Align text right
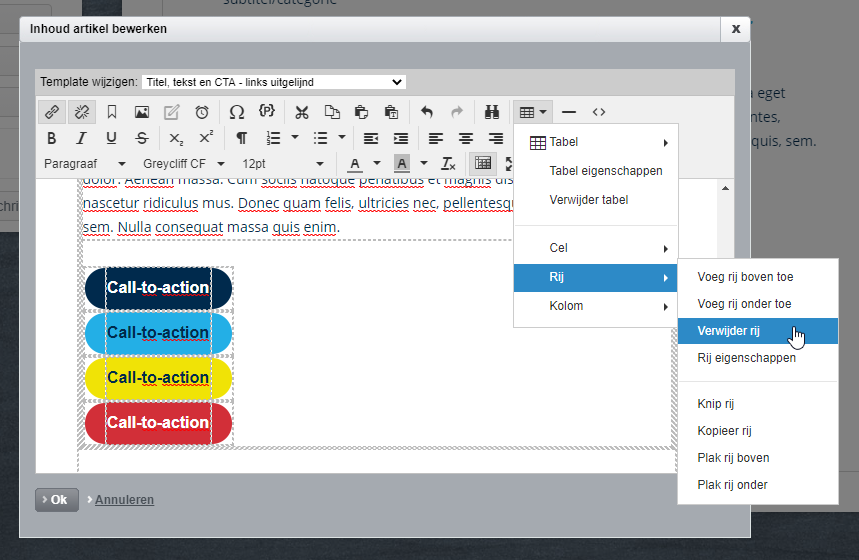The width and height of the screenshot is (859, 560). (x=496, y=138)
